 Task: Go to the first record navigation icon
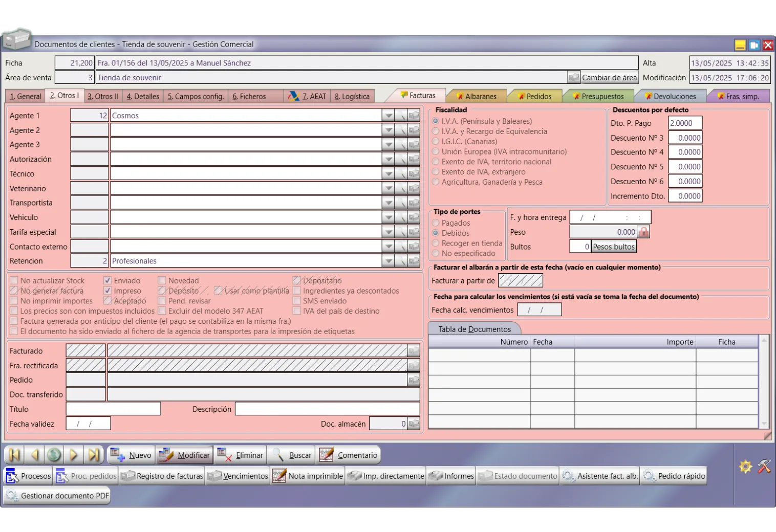(14, 455)
